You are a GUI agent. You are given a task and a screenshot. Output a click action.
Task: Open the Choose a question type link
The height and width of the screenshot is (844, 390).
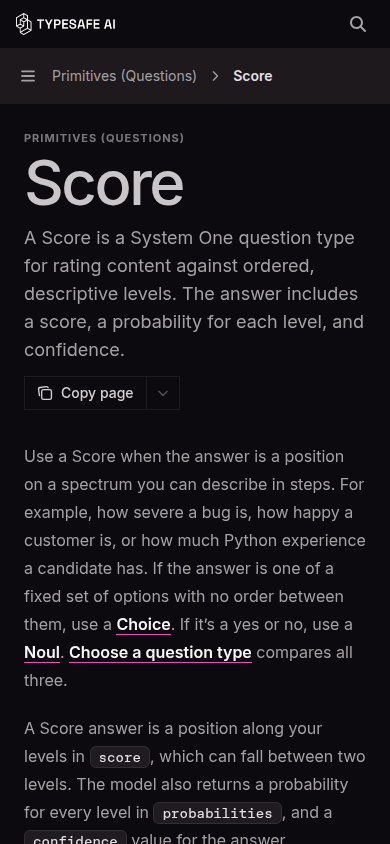point(160,652)
